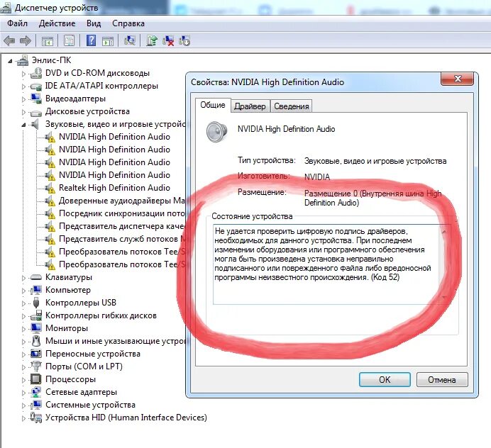The width and height of the screenshot is (491, 448).
Task: Click the Видеоадаптеры display icon
Action: pyautogui.click(x=36, y=99)
